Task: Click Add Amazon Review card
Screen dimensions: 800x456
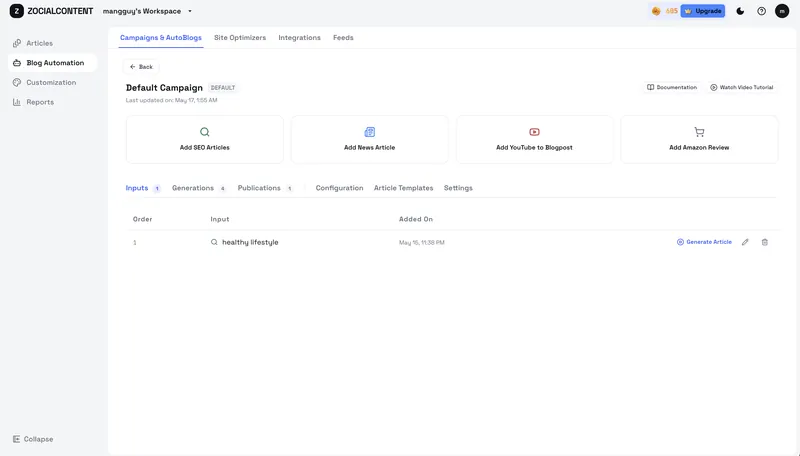Action: tap(699, 139)
